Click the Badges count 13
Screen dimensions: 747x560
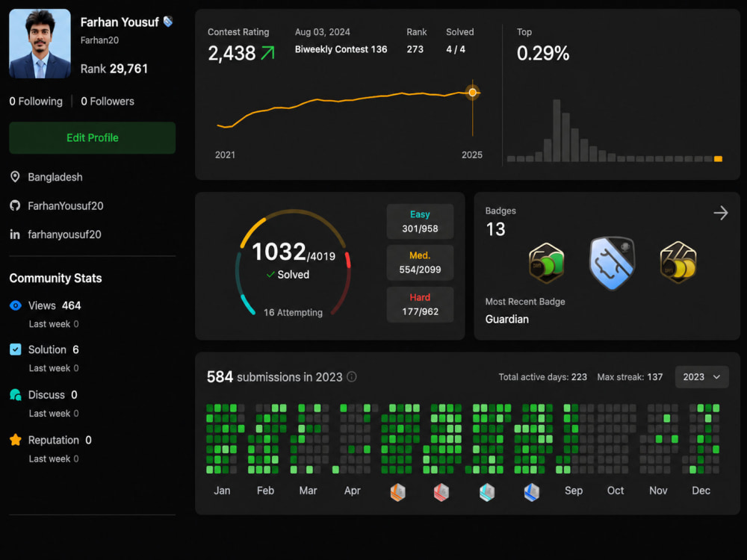[495, 229]
